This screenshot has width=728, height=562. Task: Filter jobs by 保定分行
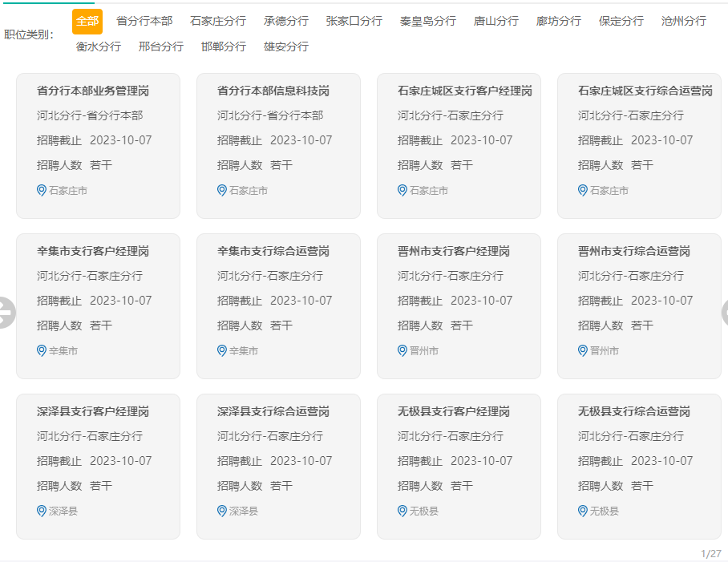coord(621,22)
